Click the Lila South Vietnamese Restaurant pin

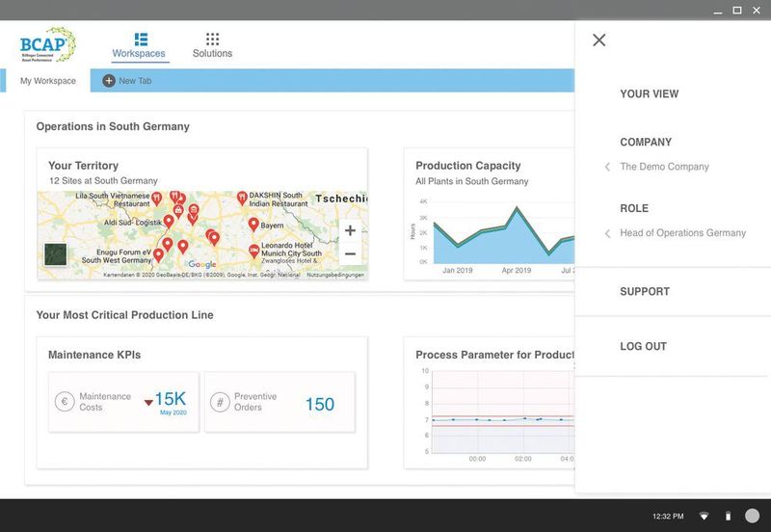coord(156,199)
